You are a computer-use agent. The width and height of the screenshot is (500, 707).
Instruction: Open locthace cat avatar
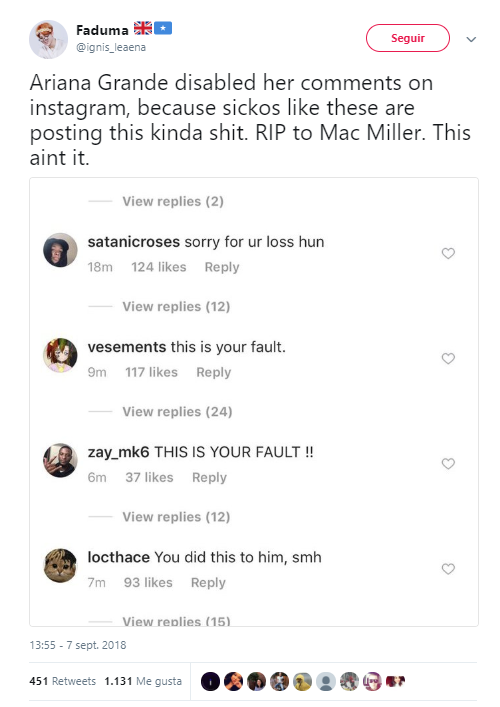[x=60, y=565]
